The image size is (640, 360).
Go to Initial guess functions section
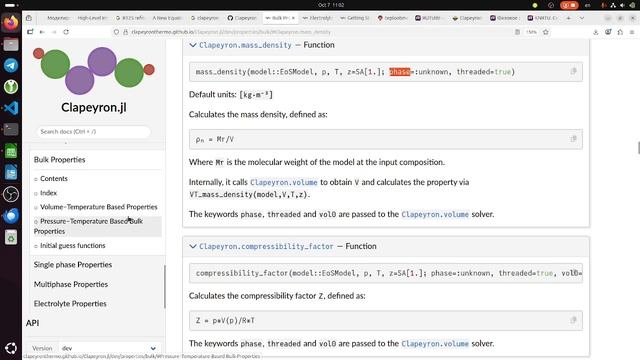73,245
